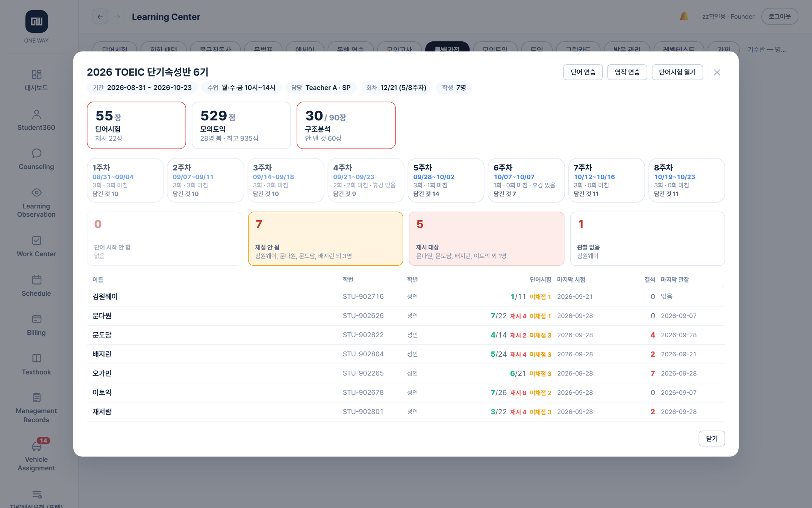Close the dialog with X icon

point(717,72)
